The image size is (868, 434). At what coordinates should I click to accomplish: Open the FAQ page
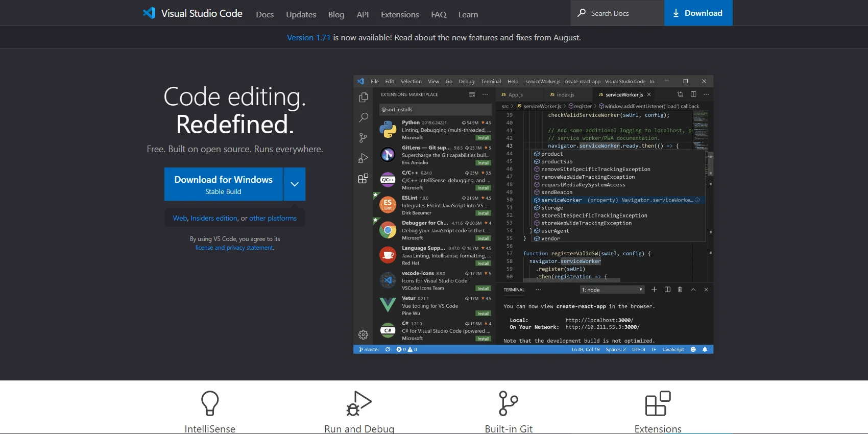[439, 14]
